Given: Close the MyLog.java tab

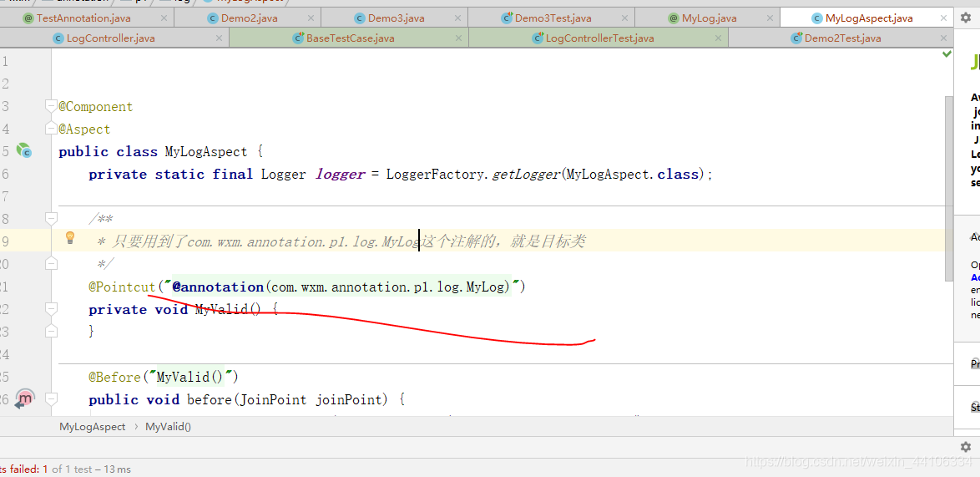Looking at the screenshot, I should 768,18.
